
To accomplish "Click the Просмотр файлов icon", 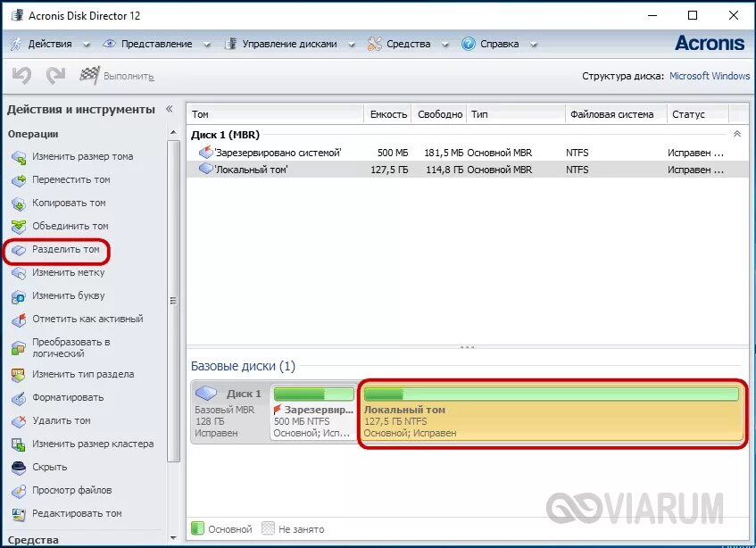I will tap(19, 491).
